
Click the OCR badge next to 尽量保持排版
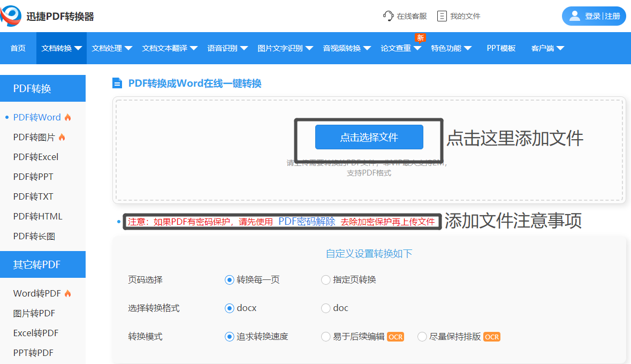pyautogui.click(x=492, y=337)
